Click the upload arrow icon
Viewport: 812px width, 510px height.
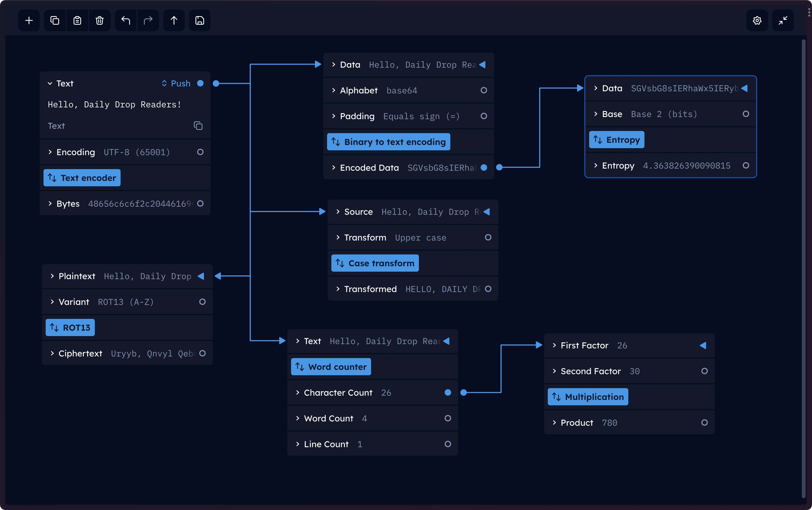pyautogui.click(x=174, y=21)
